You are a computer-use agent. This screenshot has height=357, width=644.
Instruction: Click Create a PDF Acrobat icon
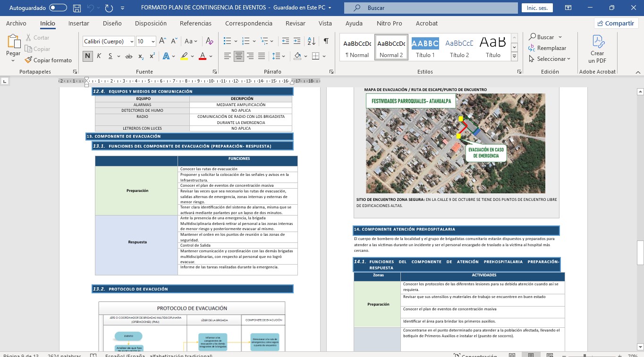pyautogui.click(x=597, y=49)
